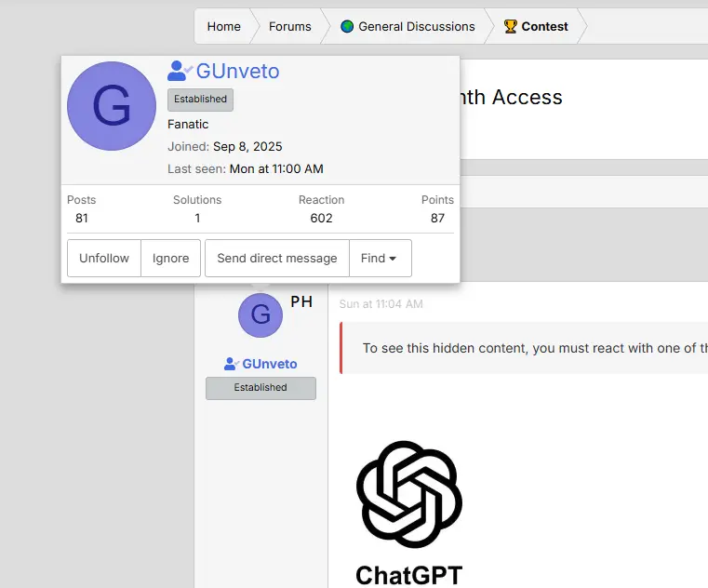Click the globe icon beside General Discussions

pos(347,27)
